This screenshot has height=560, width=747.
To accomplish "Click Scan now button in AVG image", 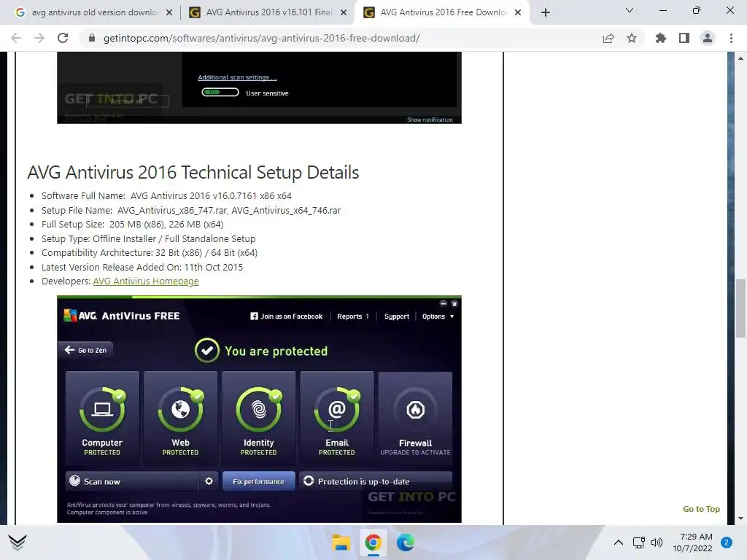I will 131,481.
